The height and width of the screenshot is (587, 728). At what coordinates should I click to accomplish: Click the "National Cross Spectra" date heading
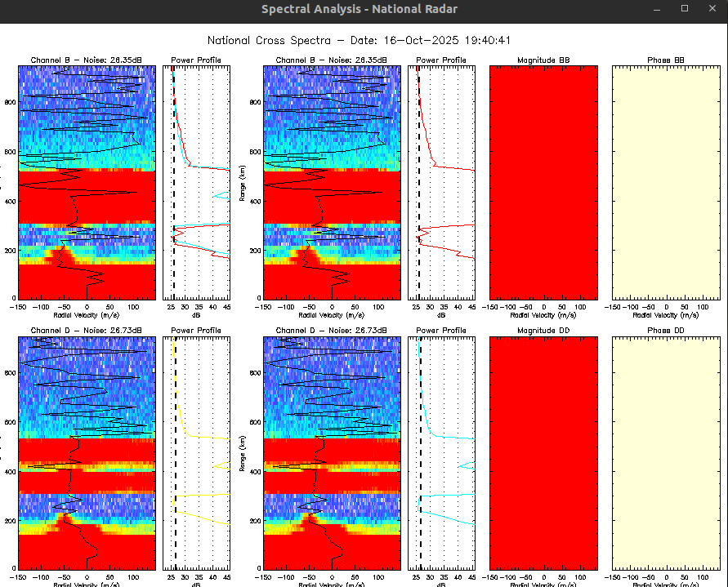coord(360,40)
